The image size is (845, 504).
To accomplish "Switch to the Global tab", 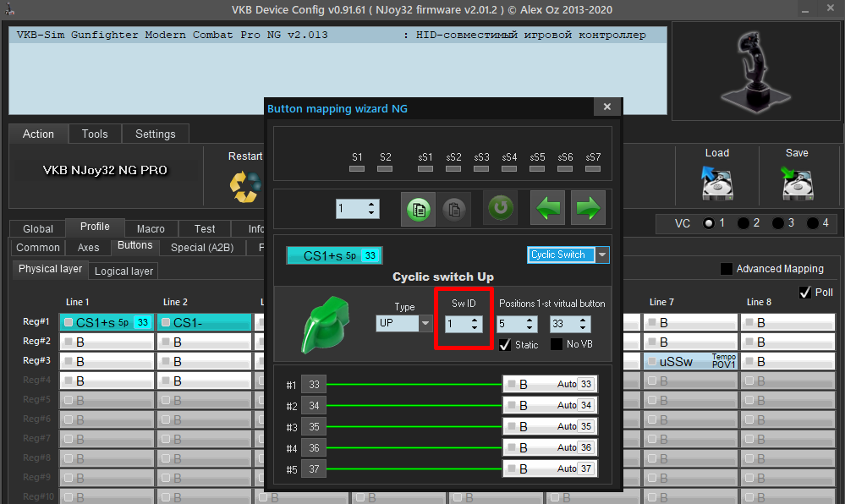I will coord(38,228).
